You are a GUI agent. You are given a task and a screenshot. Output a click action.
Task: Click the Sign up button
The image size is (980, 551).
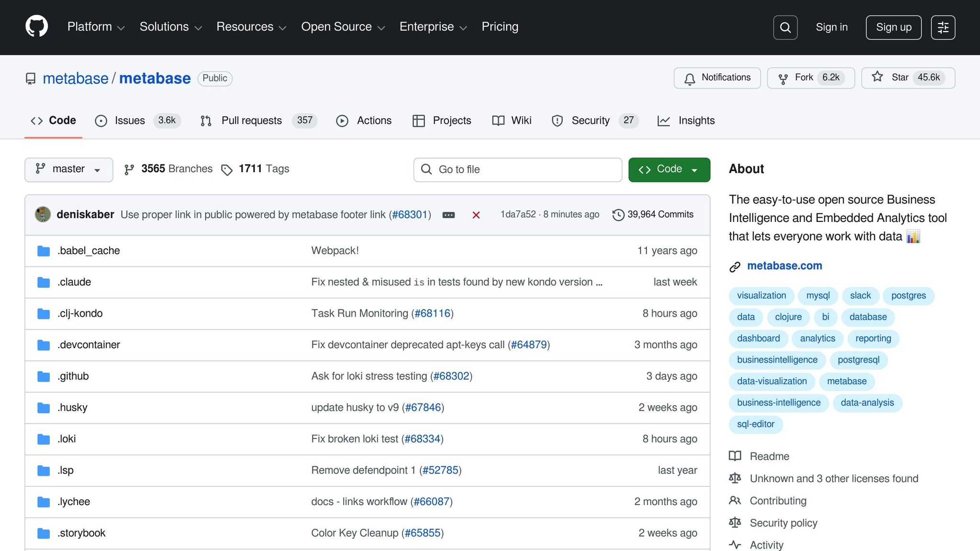[893, 27]
